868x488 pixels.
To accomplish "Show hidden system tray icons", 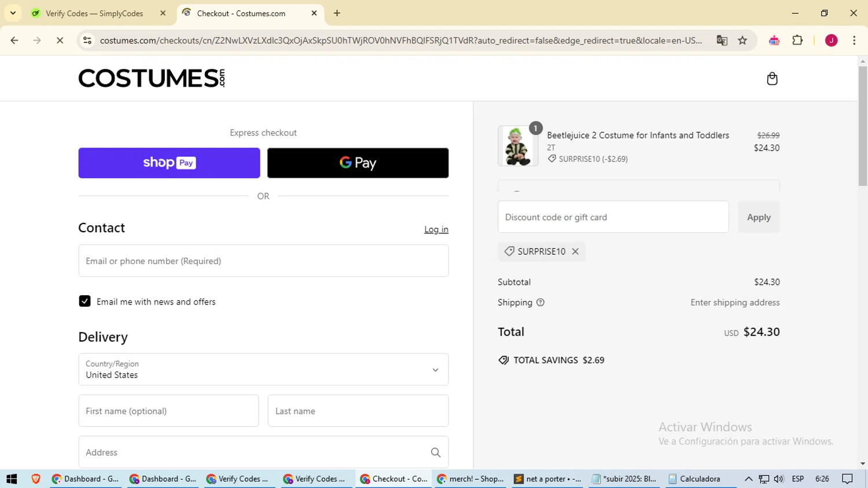I will [748, 479].
